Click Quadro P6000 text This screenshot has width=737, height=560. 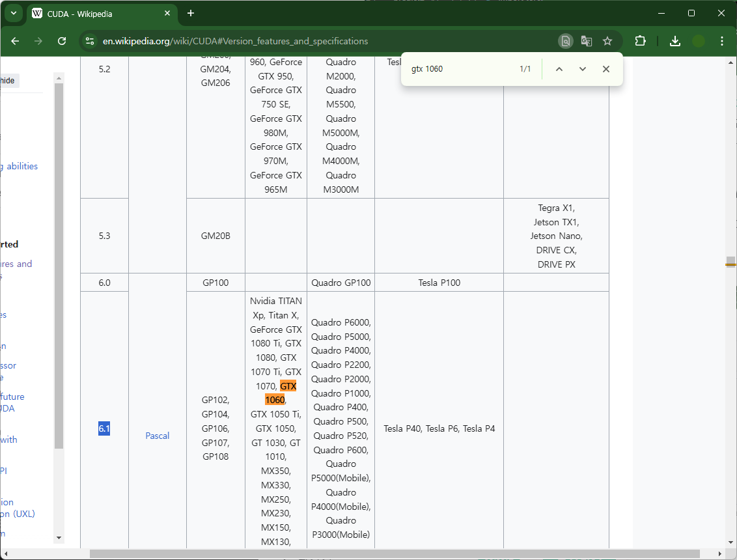pyautogui.click(x=341, y=322)
